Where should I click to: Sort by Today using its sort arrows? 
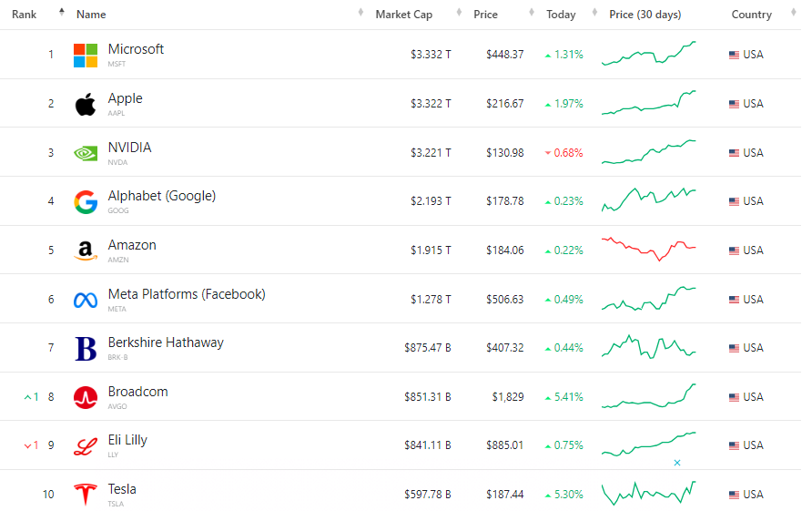[594, 12]
